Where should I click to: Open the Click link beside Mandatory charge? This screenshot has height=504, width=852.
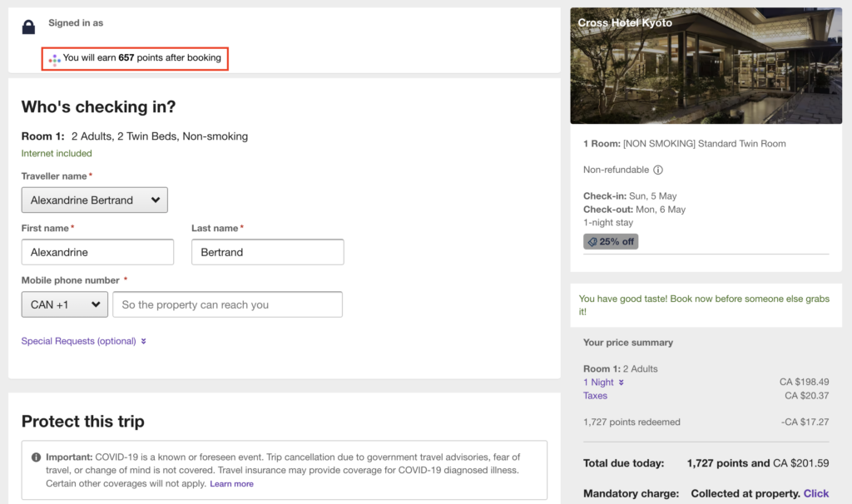[x=815, y=493]
